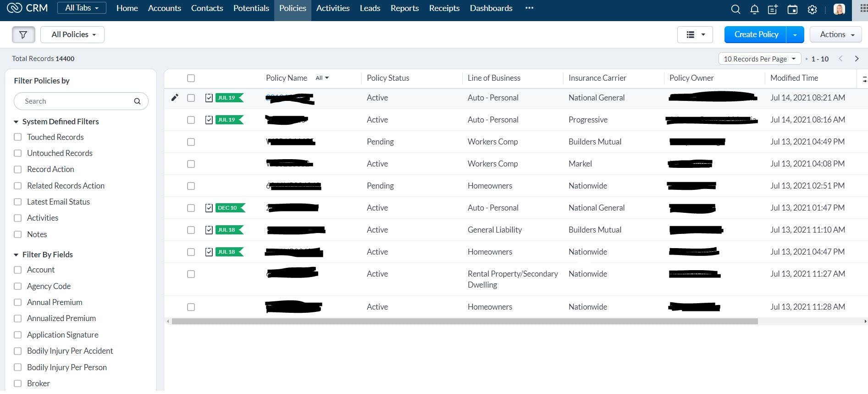This screenshot has width=868, height=394.
Task: Collapse Filter By Fields section
Action: (16, 255)
